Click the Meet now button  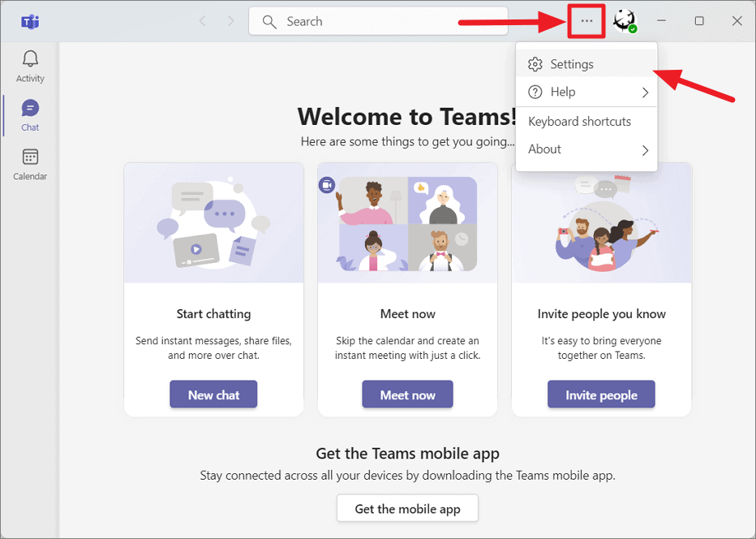407,394
